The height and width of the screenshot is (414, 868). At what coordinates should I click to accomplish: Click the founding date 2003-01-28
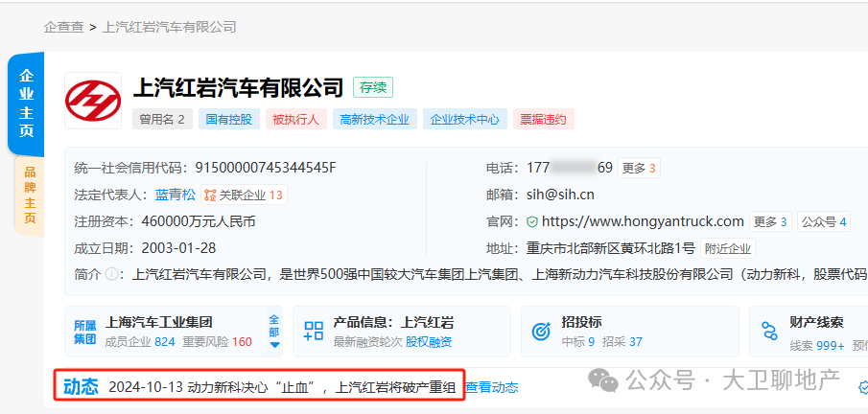178,247
